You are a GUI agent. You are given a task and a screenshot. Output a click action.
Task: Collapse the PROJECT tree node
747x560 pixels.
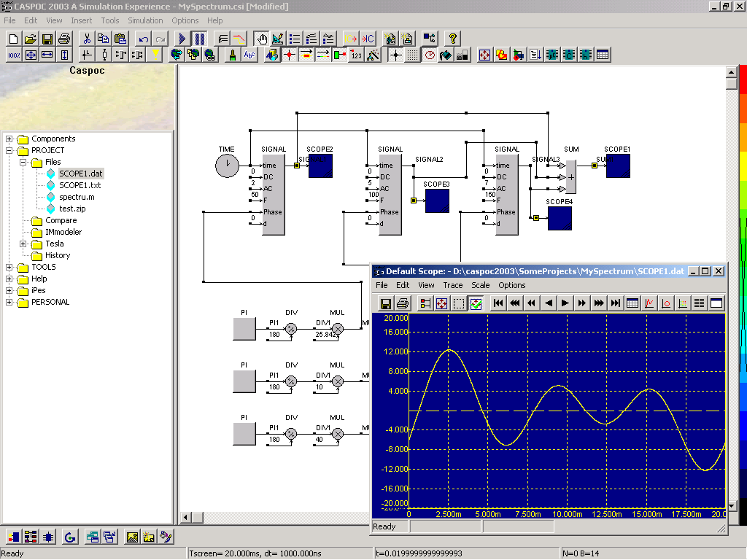click(9, 150)
